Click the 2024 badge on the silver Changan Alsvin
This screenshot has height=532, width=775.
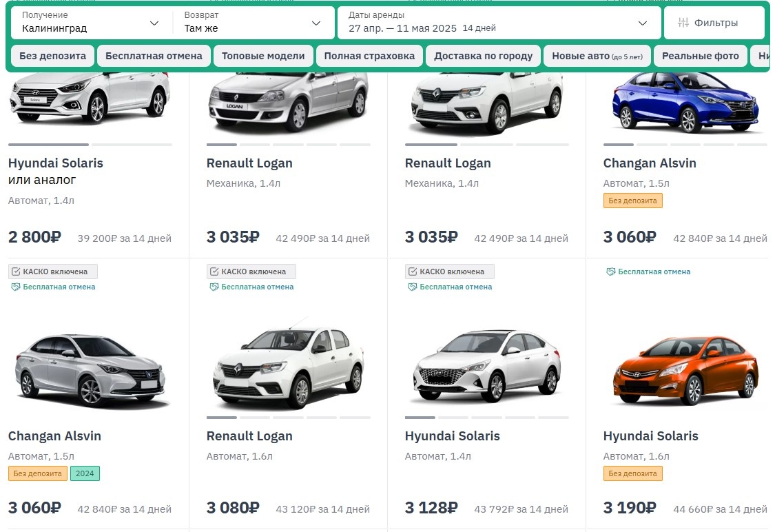tap(85, 473)
